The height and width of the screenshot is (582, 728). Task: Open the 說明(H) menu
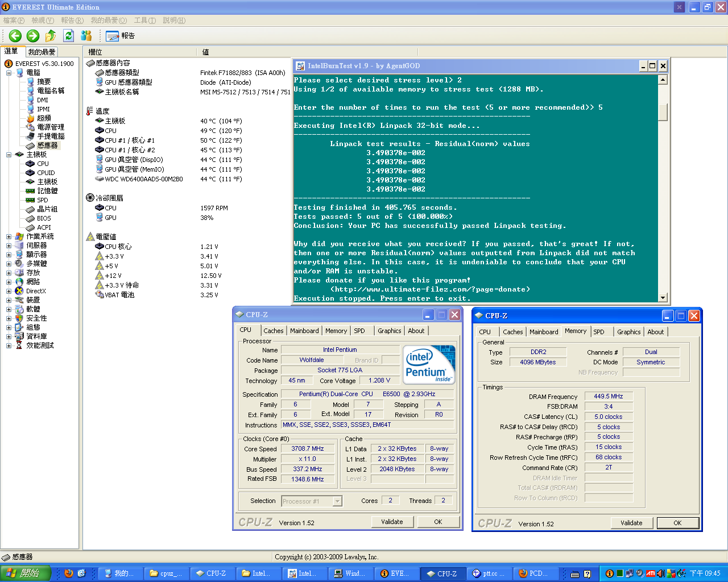(x=174, y=20)
